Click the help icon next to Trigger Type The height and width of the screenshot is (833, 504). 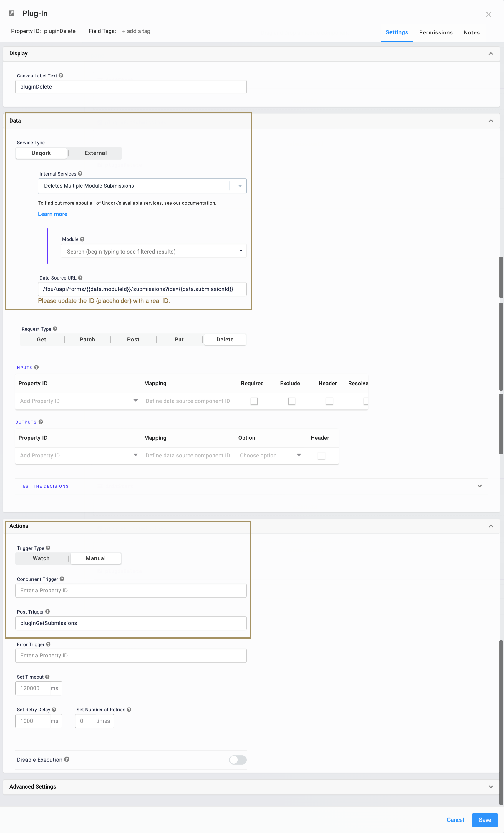[x=49, y=548]
